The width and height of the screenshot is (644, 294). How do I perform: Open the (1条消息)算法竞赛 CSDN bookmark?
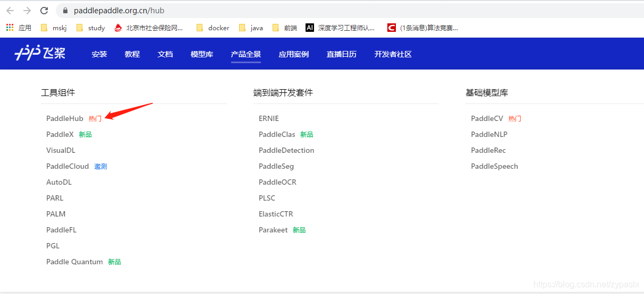coord(423,28)
